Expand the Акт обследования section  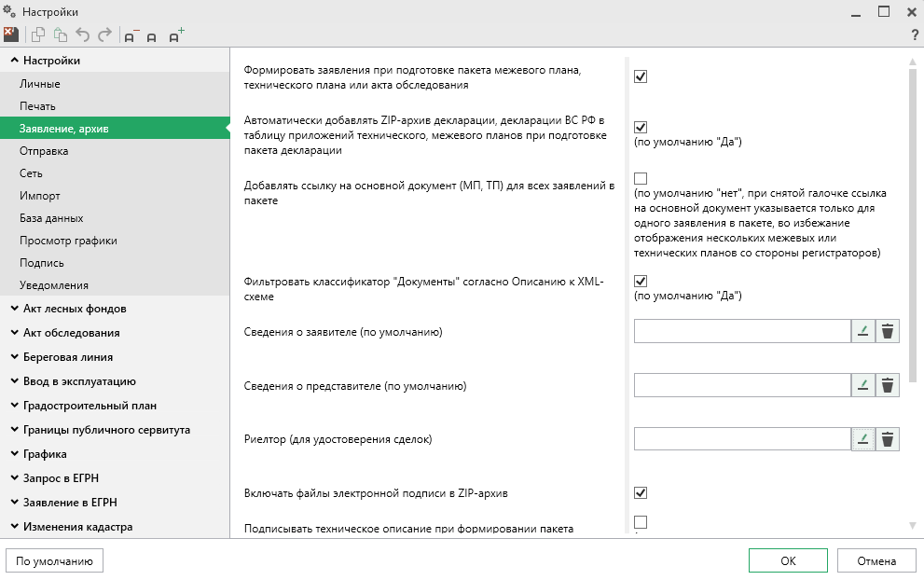[x=71, y=333]
